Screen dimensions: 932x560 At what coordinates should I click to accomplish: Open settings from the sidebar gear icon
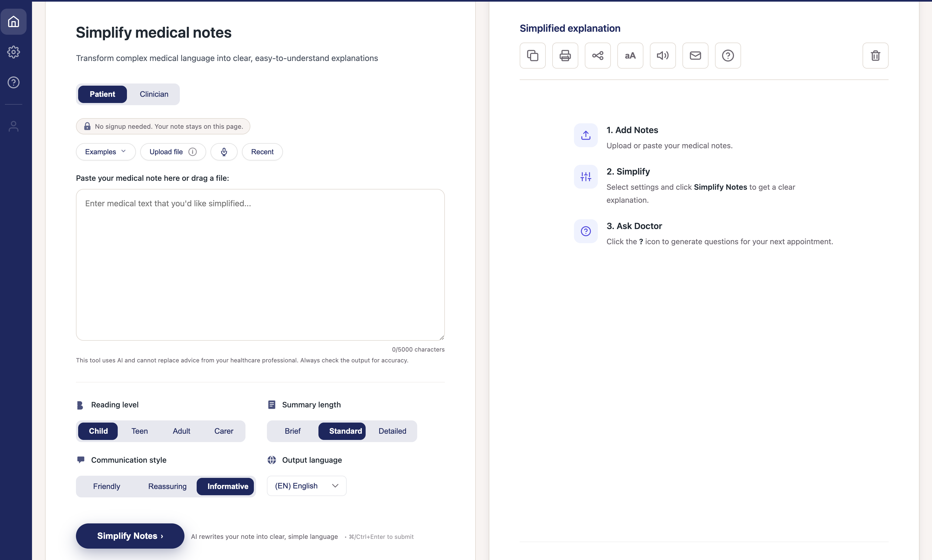coord(14,52)
